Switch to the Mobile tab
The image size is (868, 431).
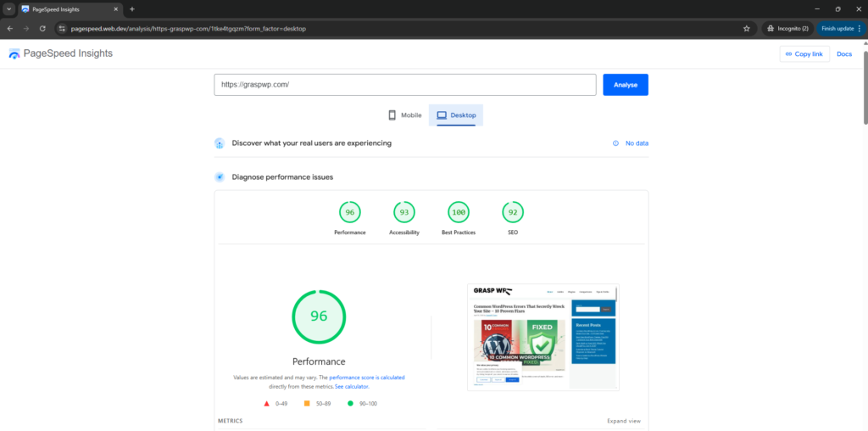404,115
